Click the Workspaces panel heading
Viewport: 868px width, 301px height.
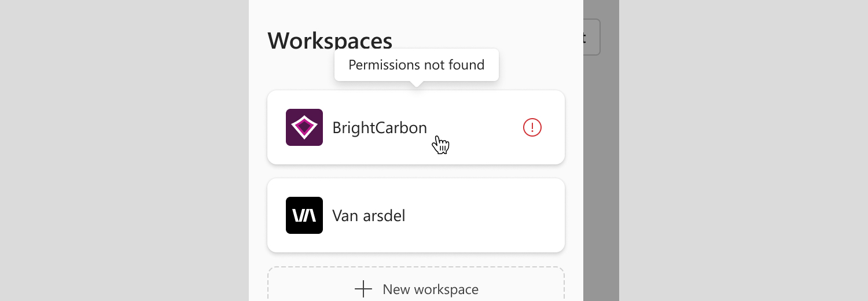point(330,41)
